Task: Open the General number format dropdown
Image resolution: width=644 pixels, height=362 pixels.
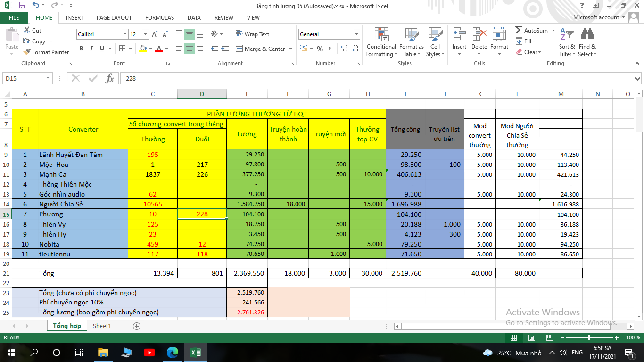Action: pyautogui.click(x=356, y=34)
